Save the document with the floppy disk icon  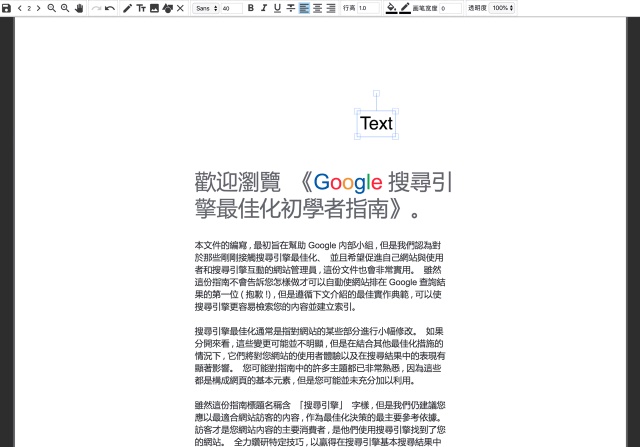point(6,8)
